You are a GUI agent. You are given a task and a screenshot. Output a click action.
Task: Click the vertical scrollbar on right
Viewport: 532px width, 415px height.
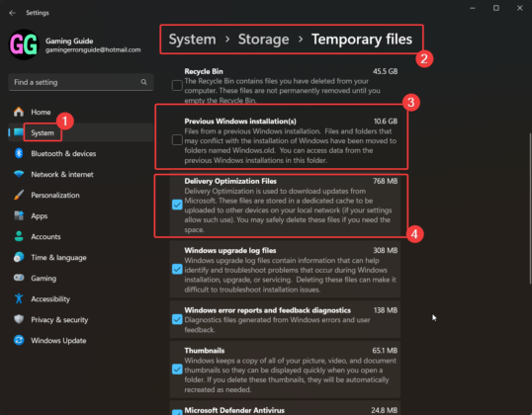(x=530, y=208)
